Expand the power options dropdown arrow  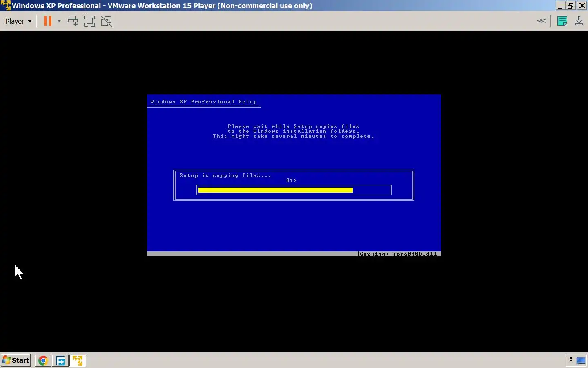[59, 21]
